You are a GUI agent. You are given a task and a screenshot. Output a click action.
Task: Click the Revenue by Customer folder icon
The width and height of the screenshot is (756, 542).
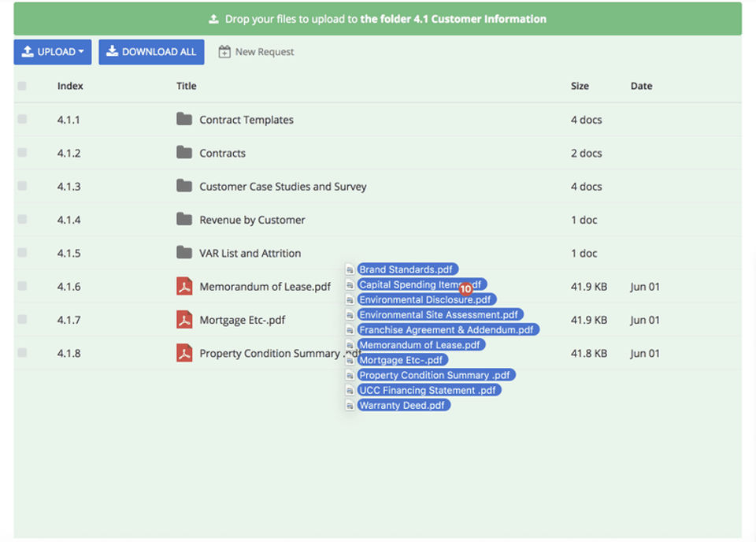tap(184, 220)
